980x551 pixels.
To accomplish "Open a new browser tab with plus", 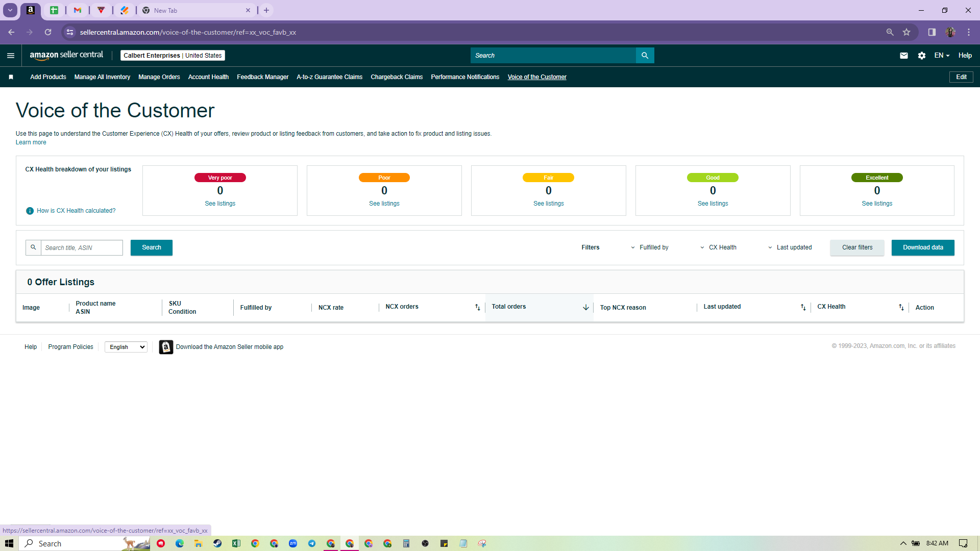I will [266, 10].
